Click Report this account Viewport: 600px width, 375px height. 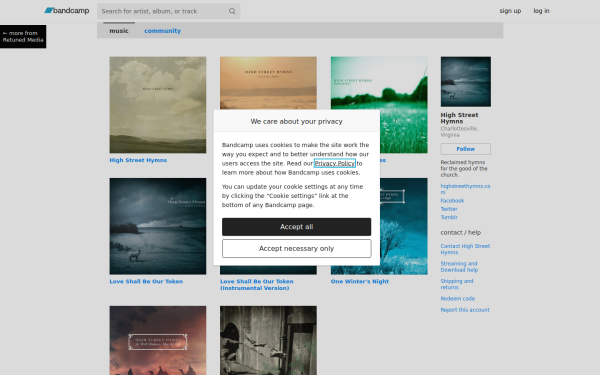coord(465,310)
